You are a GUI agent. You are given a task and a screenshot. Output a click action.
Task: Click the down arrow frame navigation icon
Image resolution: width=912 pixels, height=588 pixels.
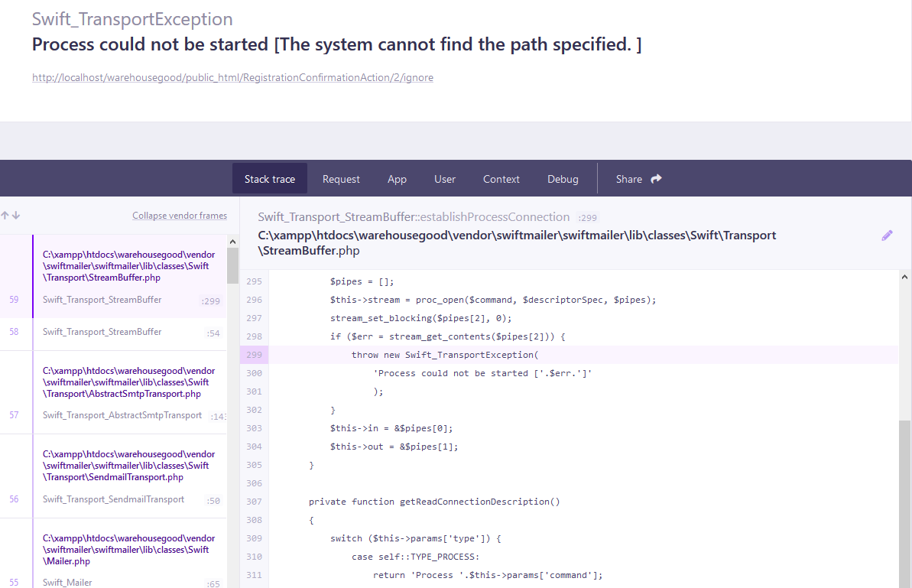coord(16,215)
